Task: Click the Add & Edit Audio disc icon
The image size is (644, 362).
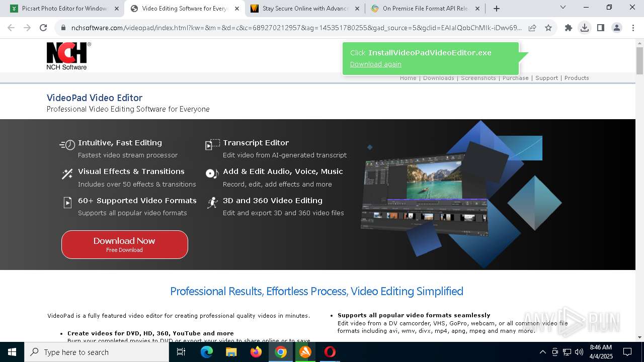Action: [212, 173]
